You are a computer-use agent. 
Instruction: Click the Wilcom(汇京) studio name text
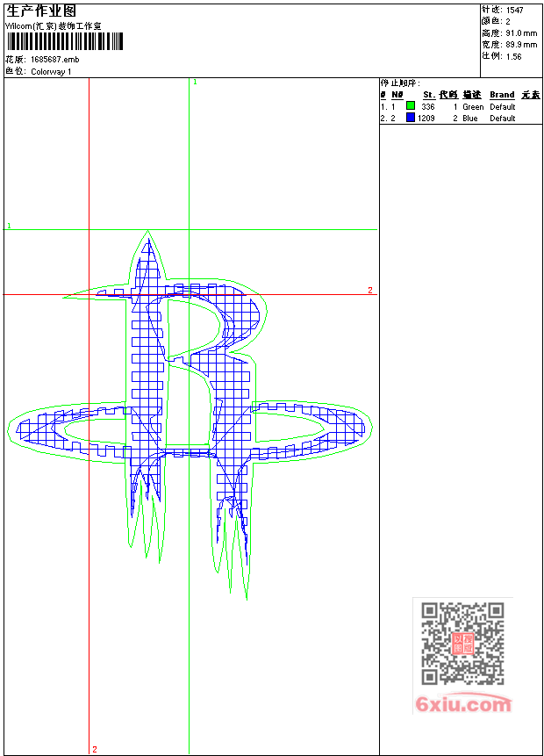(x=53, y=26)
